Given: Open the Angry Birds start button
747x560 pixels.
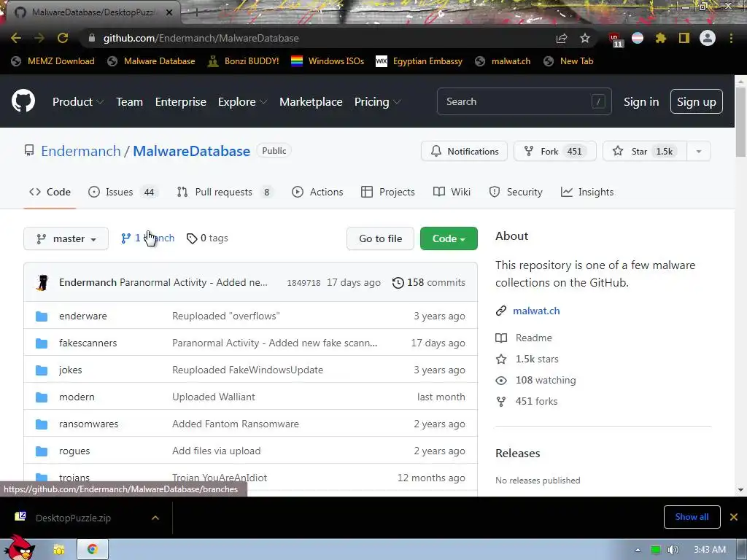Looking at the screenshot, I should pyautogui.click(x=19, y=548).
